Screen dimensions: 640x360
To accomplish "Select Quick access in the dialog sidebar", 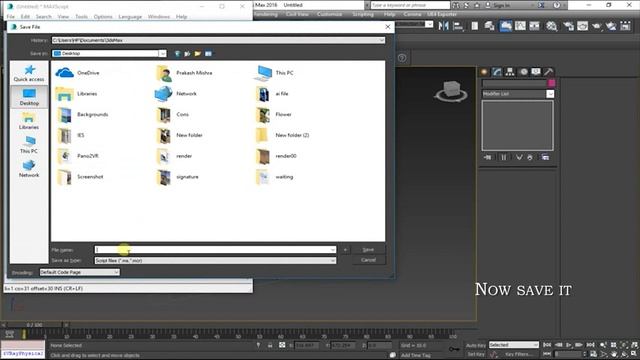I will point(29,73).
